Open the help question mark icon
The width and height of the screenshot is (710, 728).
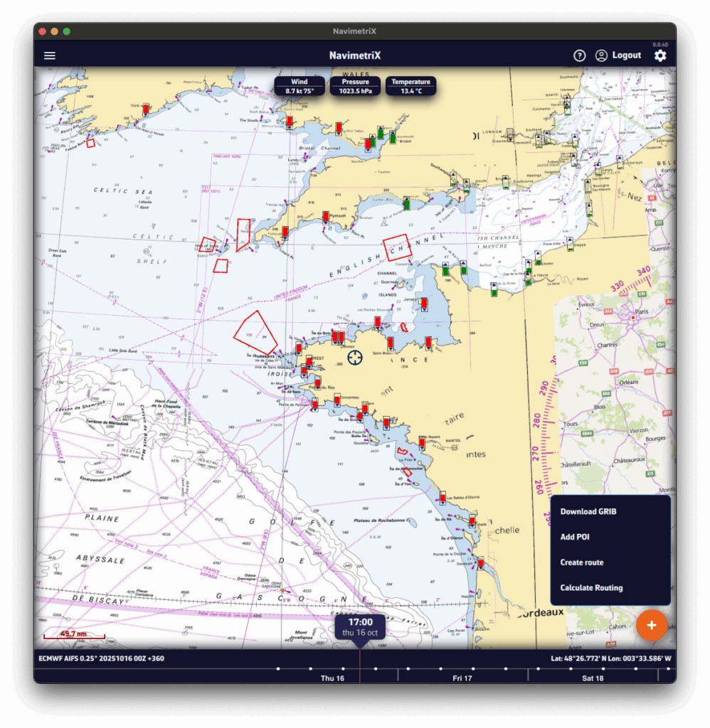coord(579,55)
